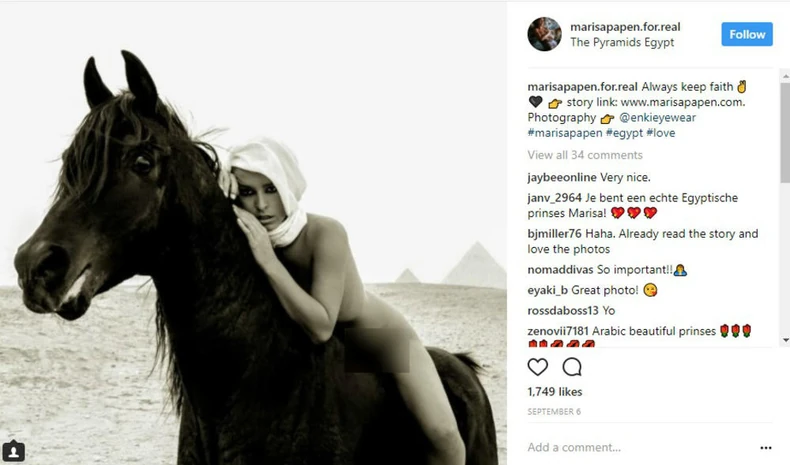Viewport: 790px width, 465px height.
Task: Open the @enkieyewear mention link
Action: 657,117
